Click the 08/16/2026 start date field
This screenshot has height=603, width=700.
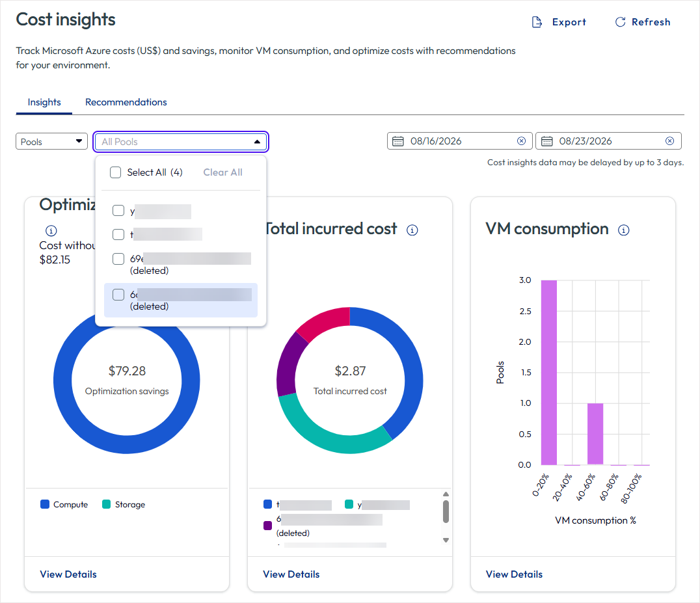pos(460,141)
